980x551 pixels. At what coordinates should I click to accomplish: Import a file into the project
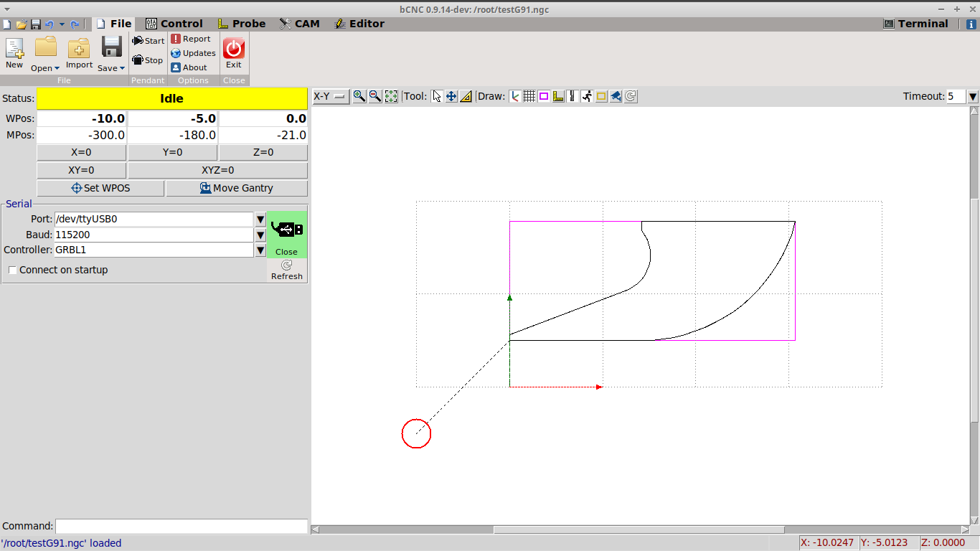pyautogui.click(x=79, y=53)
